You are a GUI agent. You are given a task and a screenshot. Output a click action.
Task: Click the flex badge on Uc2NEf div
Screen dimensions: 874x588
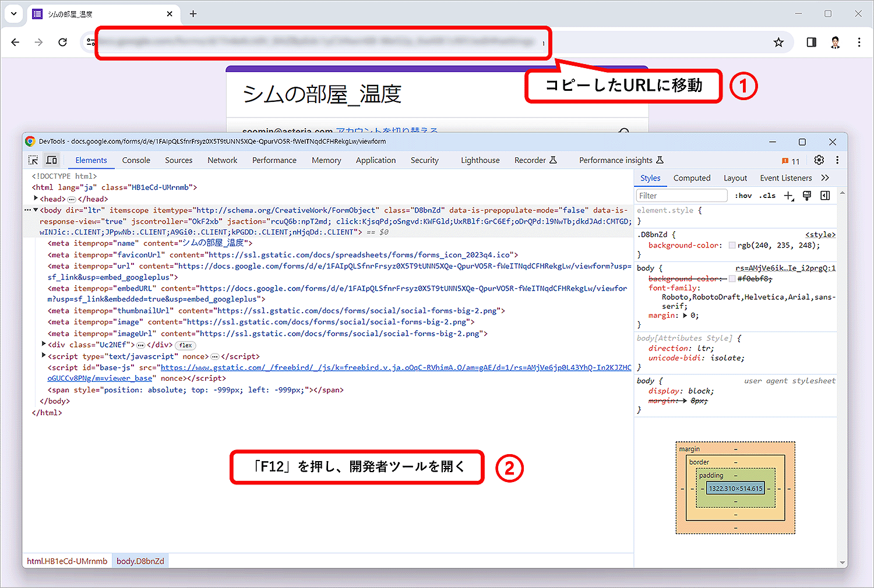click(186, 345)
